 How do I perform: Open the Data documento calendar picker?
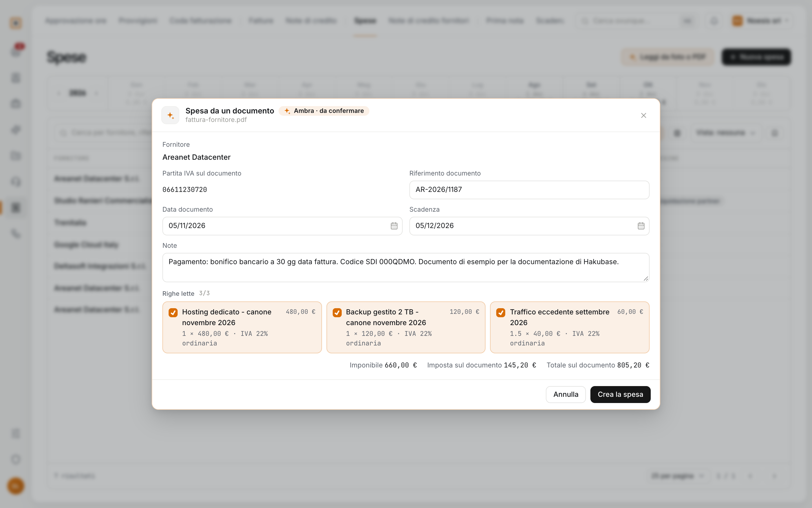pyautogui.click(x=394, y=226)
